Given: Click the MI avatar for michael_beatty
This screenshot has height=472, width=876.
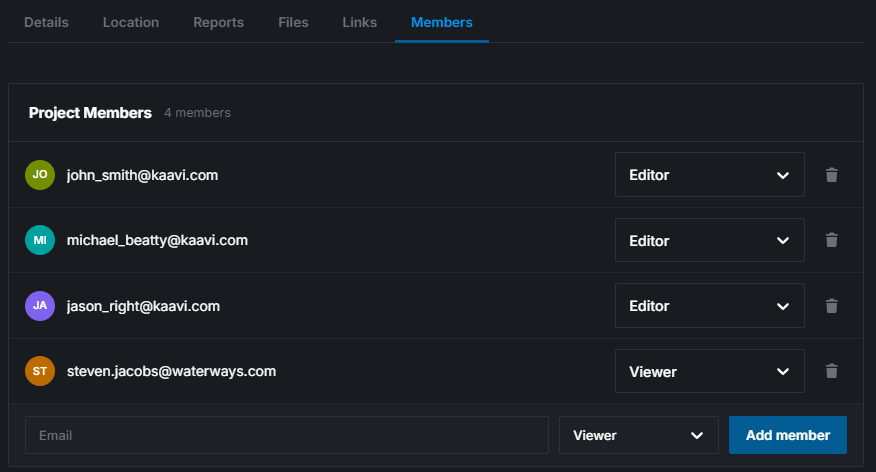Looking at the screenshot, I should (40, 240).
